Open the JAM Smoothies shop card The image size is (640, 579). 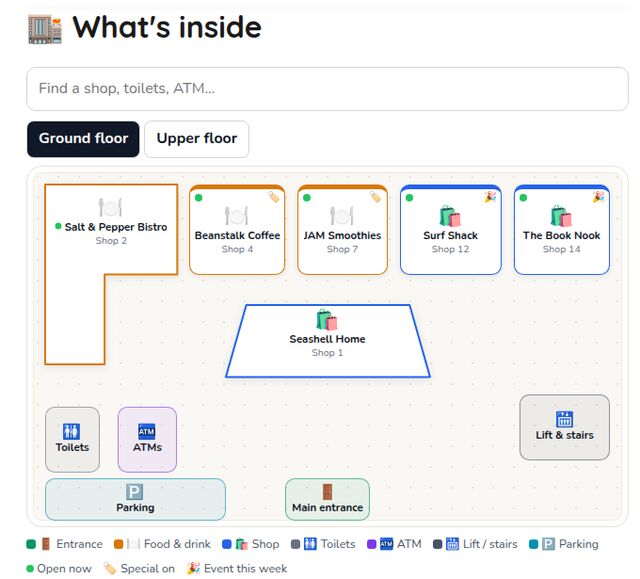342,230
